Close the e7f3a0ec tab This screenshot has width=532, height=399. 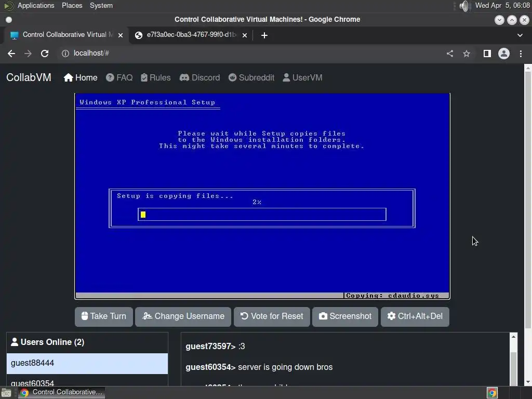[x=245, y=35]
